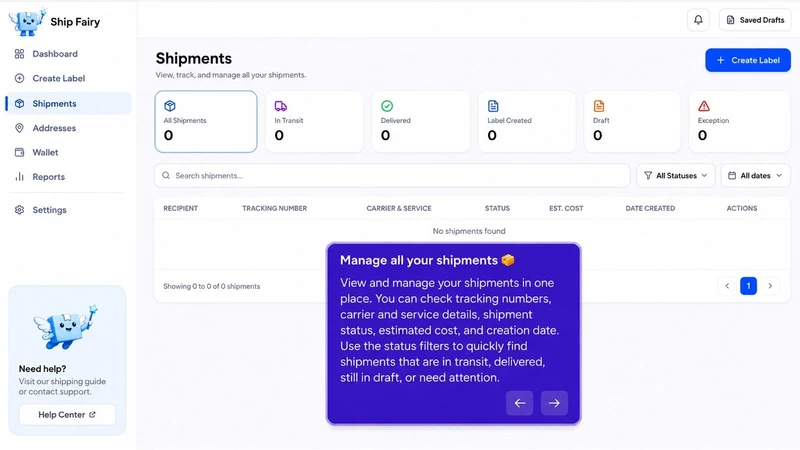
Task: Click the Status column header
Action: tap(497, 208)
